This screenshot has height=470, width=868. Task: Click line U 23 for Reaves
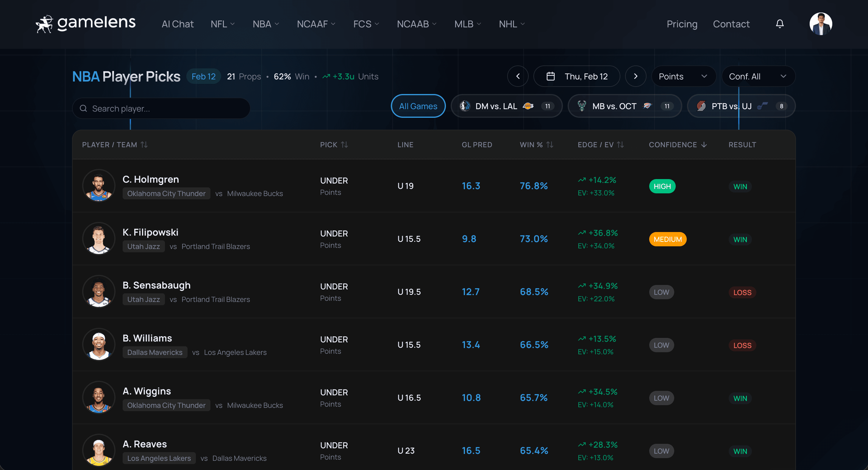point(406,450)
